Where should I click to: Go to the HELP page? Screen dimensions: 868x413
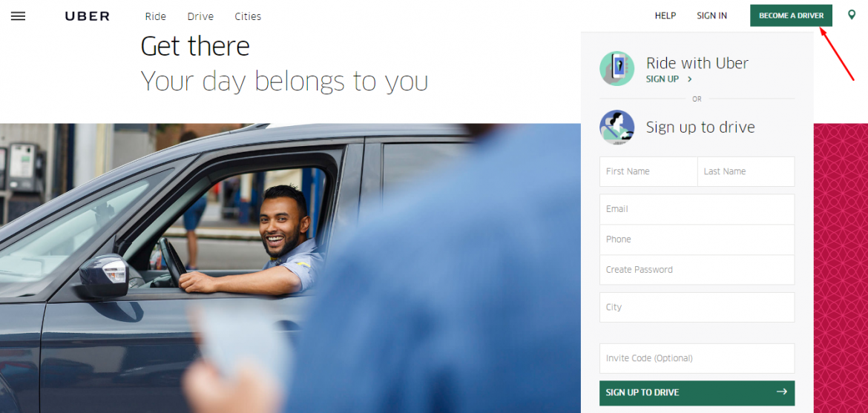pyautogui.click(x=665, y=16)
